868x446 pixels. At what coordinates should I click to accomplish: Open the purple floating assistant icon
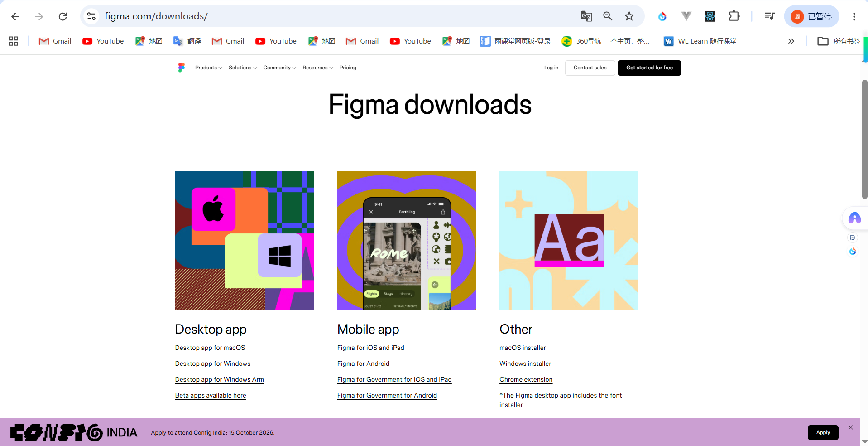(x=854, y=218)
